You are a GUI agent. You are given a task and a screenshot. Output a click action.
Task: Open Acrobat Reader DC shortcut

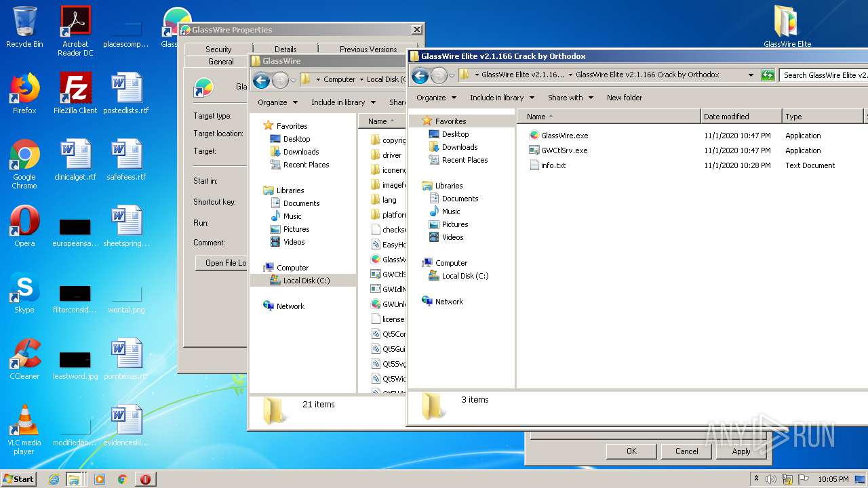click(75, 30)
